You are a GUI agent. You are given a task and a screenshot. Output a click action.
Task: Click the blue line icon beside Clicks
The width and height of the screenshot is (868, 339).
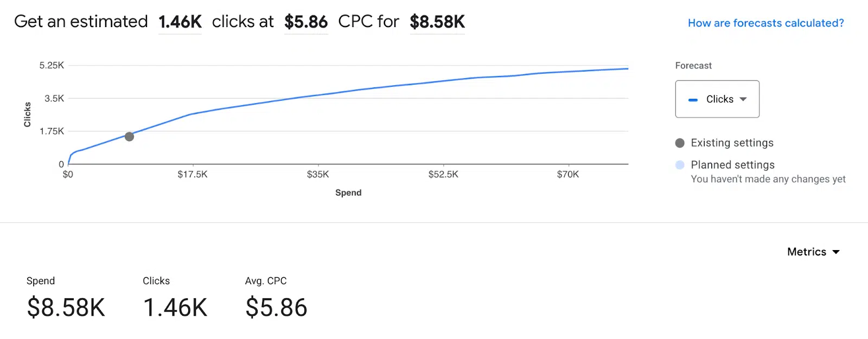click(693, 100)
